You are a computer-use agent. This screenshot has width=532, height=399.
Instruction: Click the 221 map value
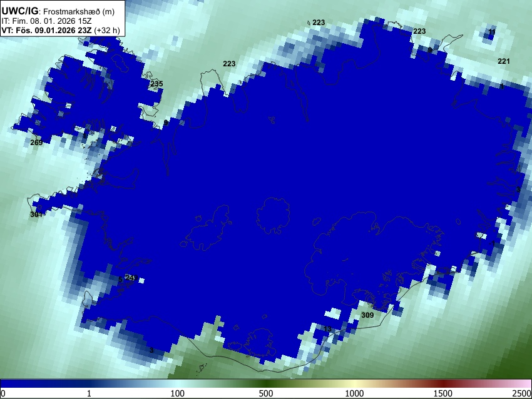[504, 61]
